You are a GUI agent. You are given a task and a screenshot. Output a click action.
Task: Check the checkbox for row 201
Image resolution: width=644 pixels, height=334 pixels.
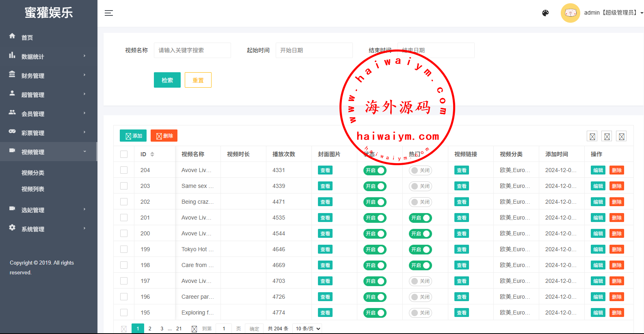[124, 218]
